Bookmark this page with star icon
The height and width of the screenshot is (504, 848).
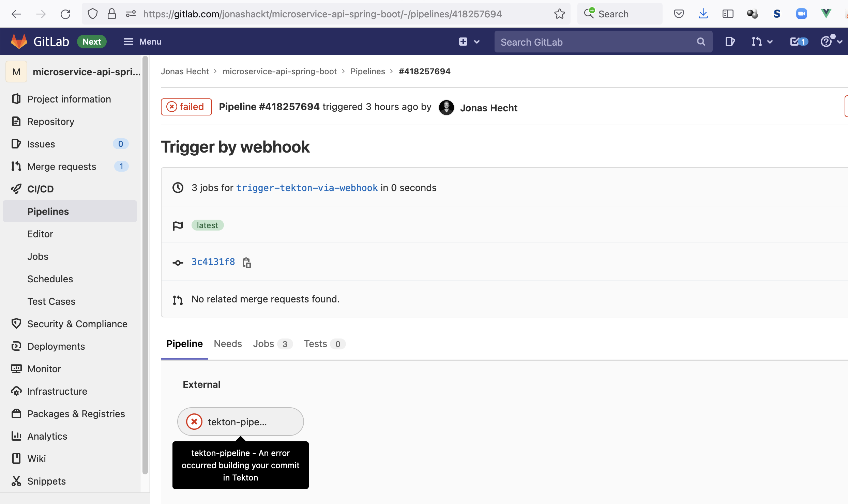click(x=559, y=14)
